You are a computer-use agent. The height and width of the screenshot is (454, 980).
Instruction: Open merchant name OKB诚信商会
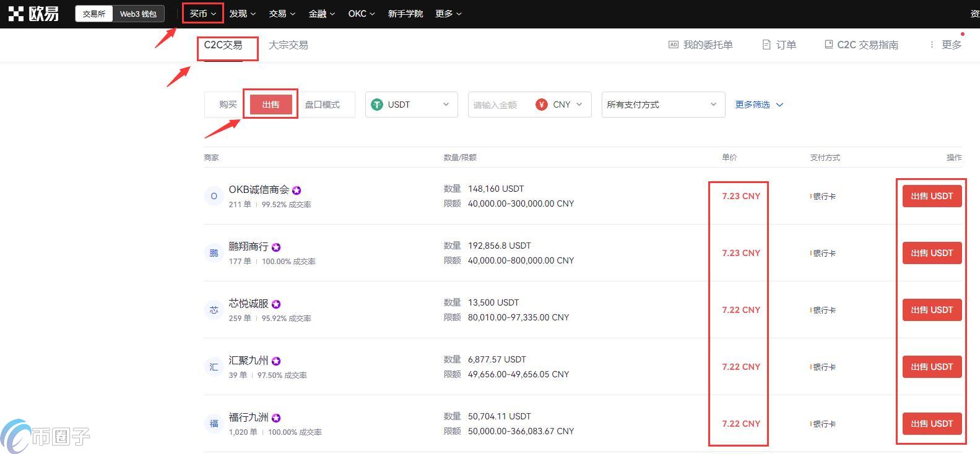tap(259, 190)
